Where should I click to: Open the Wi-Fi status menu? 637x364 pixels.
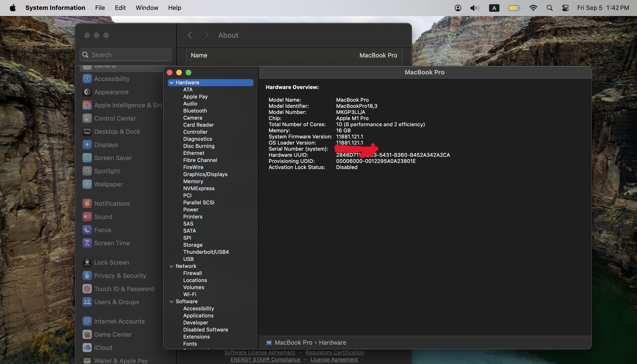(533, 8)
